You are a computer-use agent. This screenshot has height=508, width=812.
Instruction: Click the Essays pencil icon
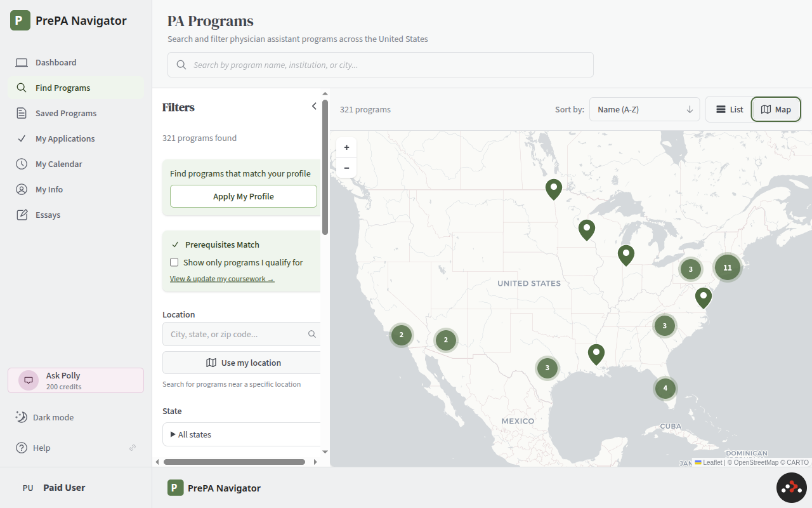click(x=22, y=215)
